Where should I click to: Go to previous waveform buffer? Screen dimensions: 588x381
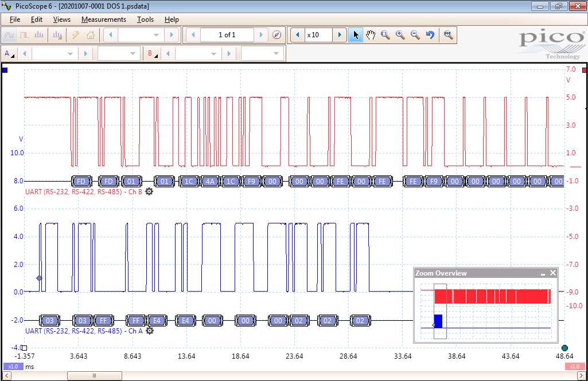pyautogui.click(x=193, y=35)
